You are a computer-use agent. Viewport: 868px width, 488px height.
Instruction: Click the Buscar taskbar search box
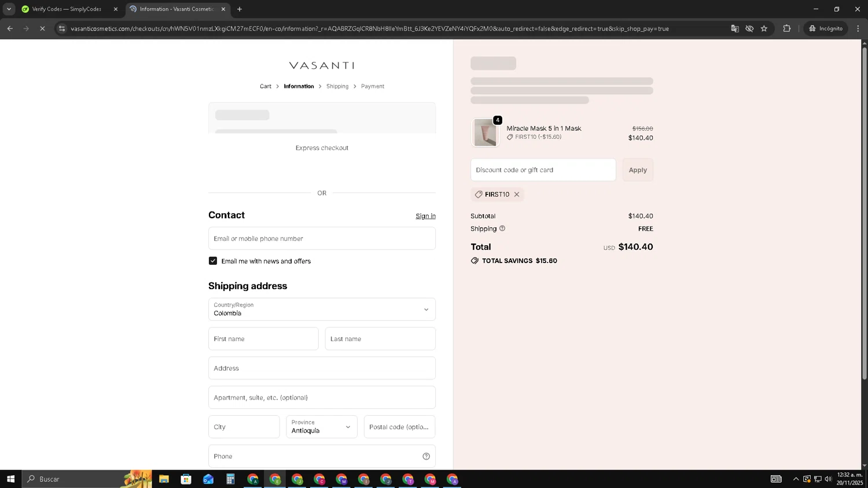pos(87,479)
